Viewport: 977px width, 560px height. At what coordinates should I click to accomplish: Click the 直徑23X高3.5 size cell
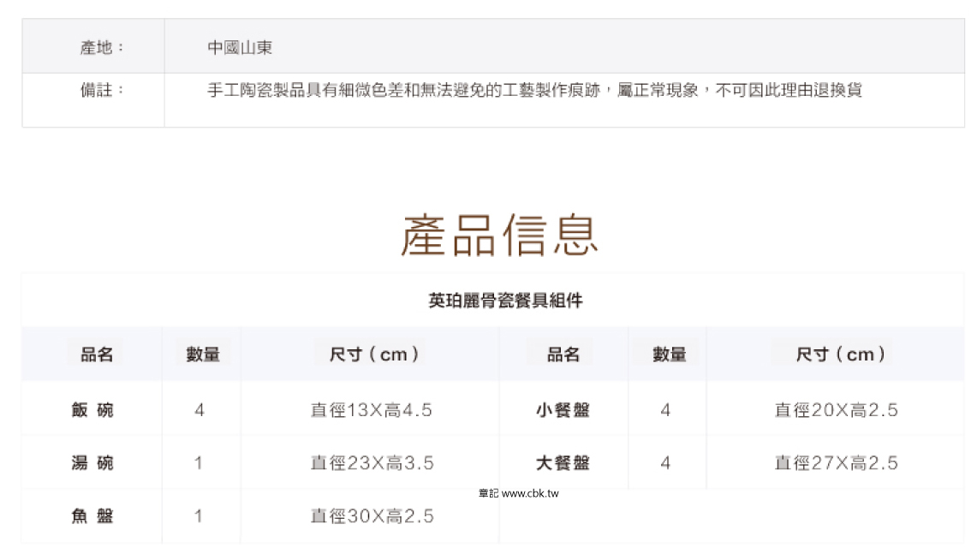(x=372, y=463)
